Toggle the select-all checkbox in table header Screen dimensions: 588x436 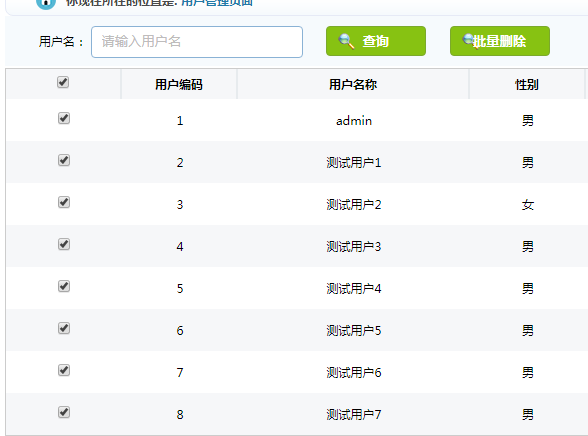63,82
